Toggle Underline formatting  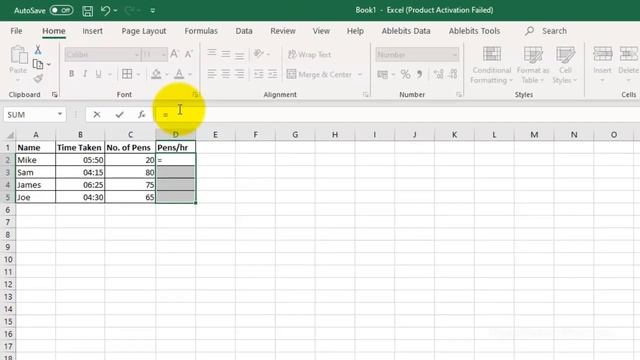98,74
